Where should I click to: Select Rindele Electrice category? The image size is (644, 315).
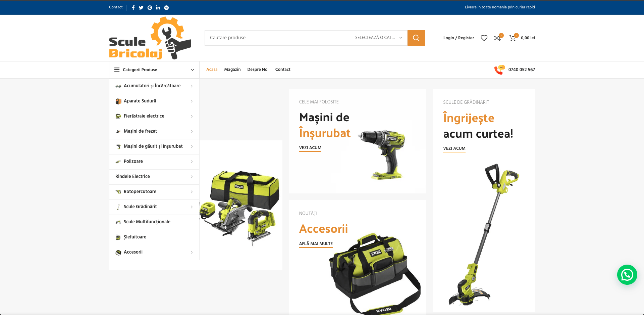(x=132, y=177)
